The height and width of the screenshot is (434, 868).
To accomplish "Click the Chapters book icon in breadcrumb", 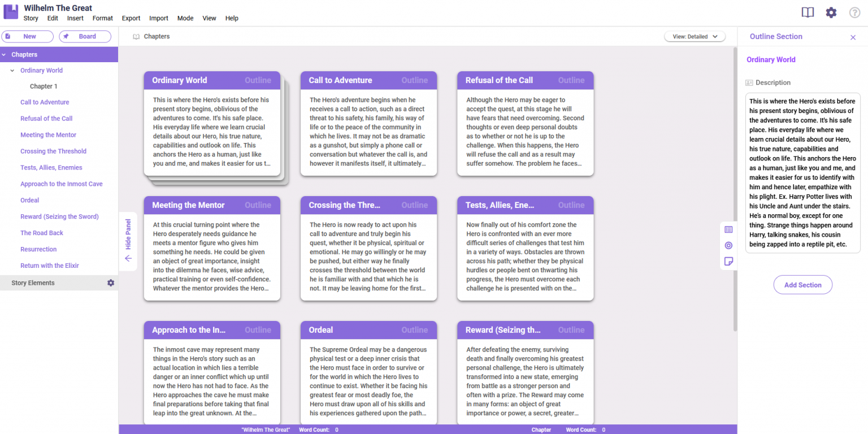I will tap(136, 36).
